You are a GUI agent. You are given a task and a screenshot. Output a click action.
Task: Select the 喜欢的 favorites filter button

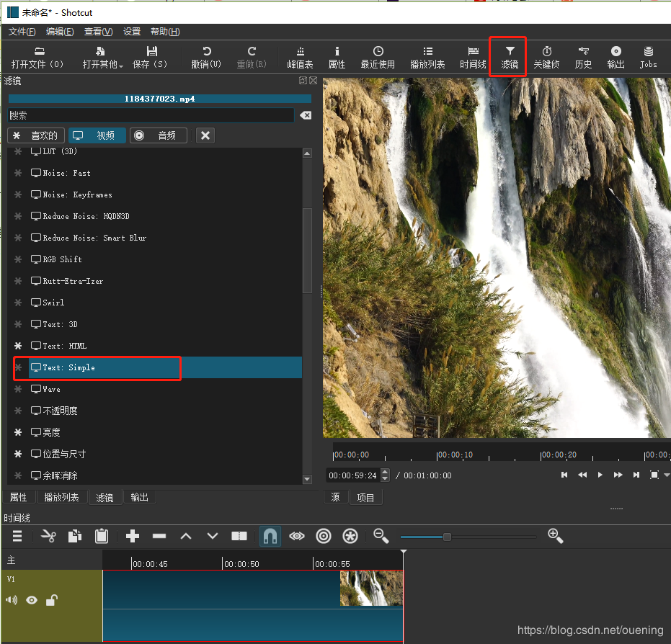[x=36, y=135]
